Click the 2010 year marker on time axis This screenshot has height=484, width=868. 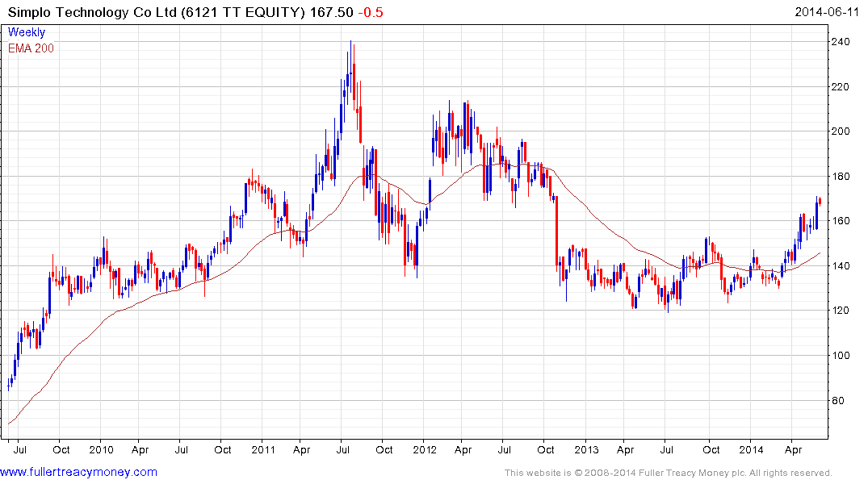coord(101,449)
